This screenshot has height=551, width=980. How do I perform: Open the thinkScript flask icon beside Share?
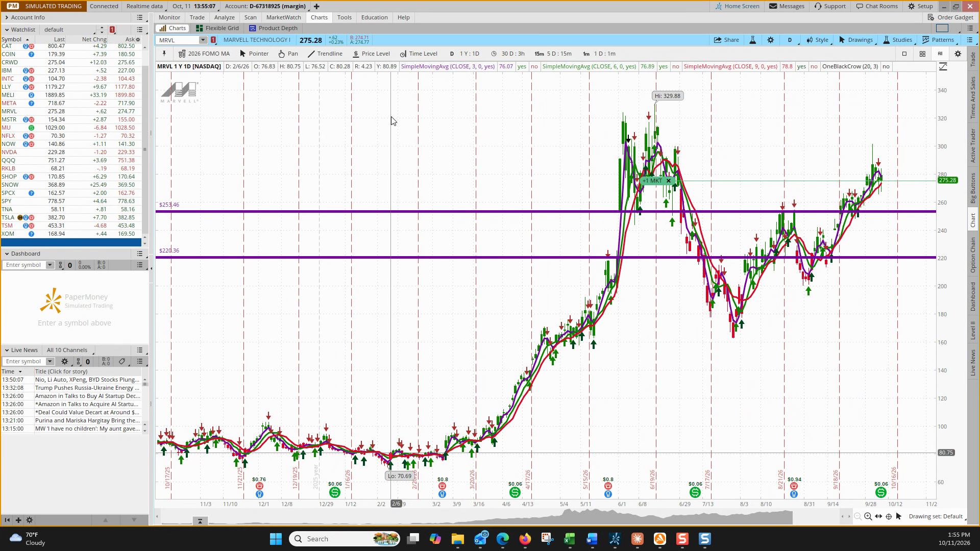(752, 40)
